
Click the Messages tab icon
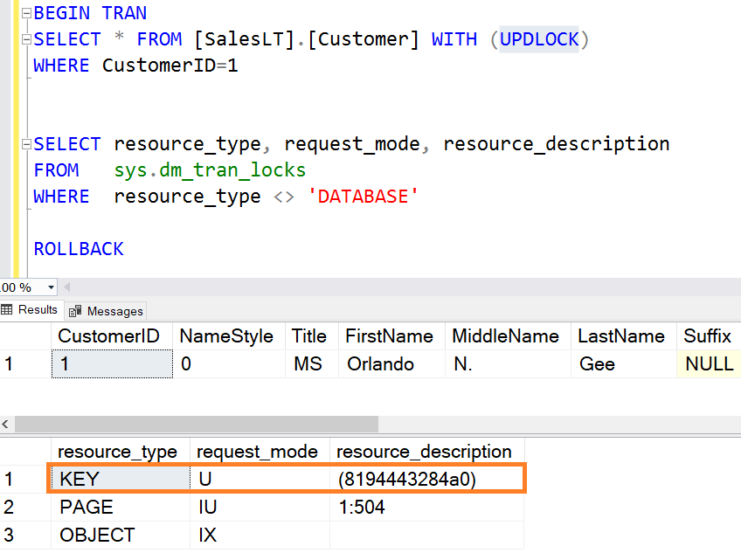pyautogui.click(x=74, y=311)
